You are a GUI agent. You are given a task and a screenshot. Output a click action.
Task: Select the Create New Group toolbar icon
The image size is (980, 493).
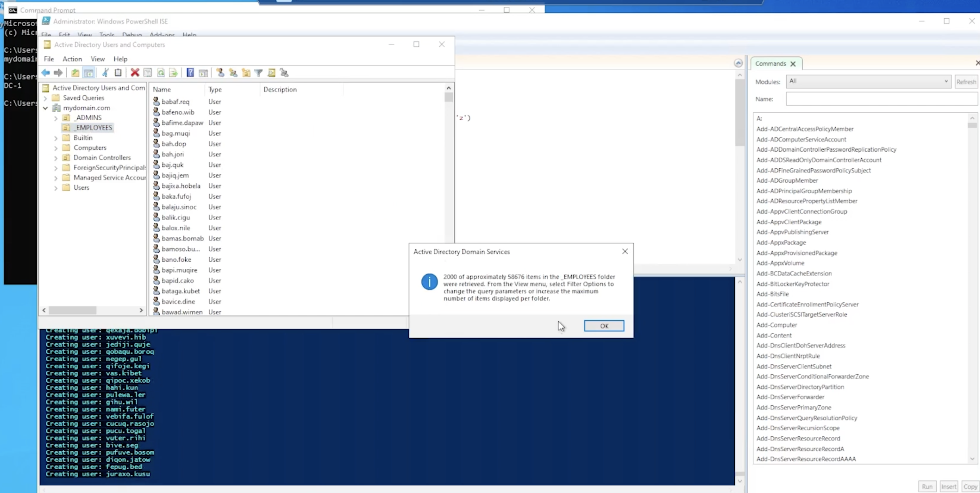point(234,73)
